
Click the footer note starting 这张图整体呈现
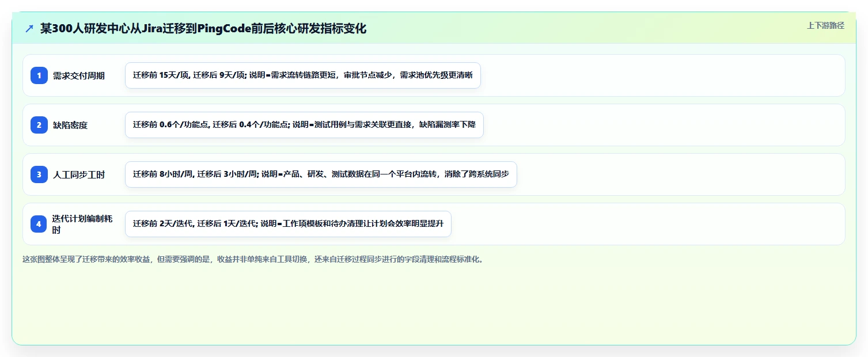[x=253, y=259]
